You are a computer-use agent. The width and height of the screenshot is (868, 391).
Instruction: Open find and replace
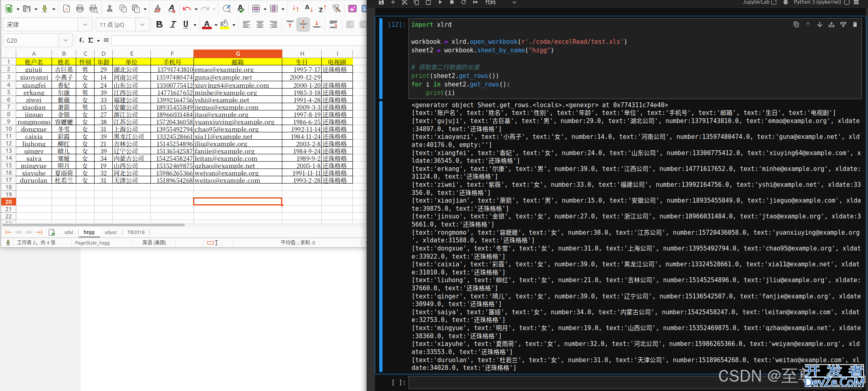point(227,9)
